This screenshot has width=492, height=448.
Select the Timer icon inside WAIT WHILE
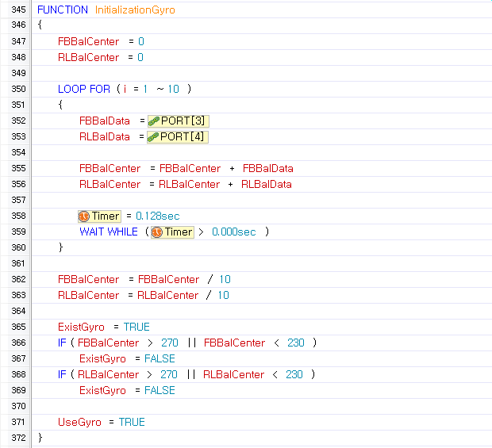tap(157, 232)
